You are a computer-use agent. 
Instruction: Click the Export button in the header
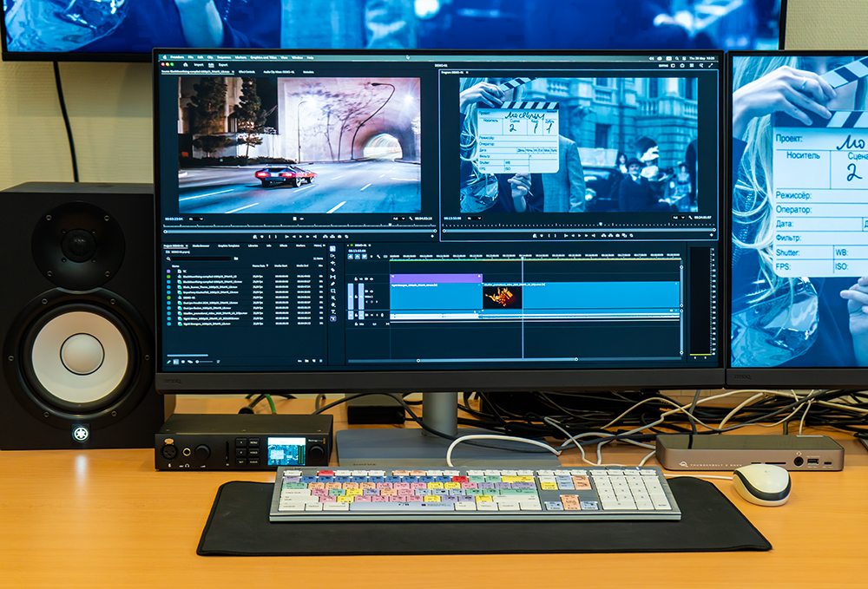tap(223, 65)
